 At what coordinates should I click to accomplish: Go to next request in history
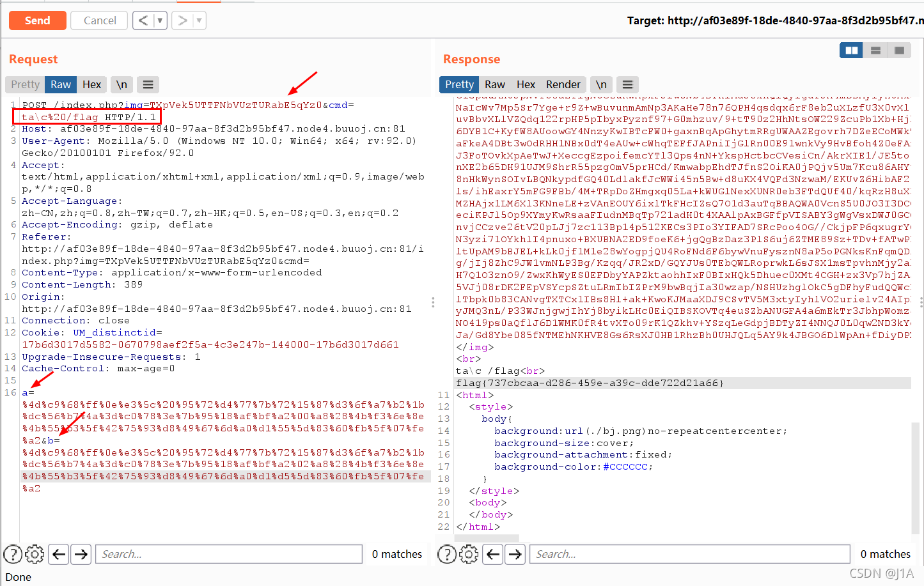pos(182,20)
